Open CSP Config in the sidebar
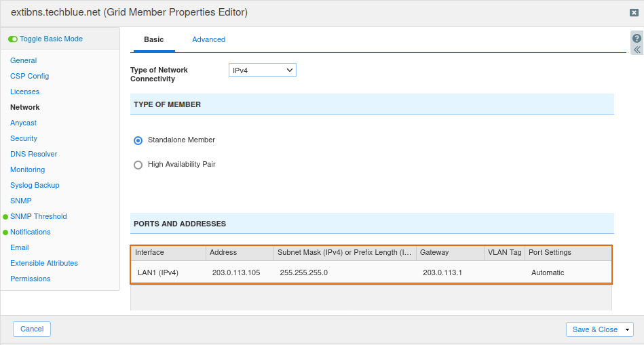The width and height of the screenshot is (644, 345). [x=30, y=76]
